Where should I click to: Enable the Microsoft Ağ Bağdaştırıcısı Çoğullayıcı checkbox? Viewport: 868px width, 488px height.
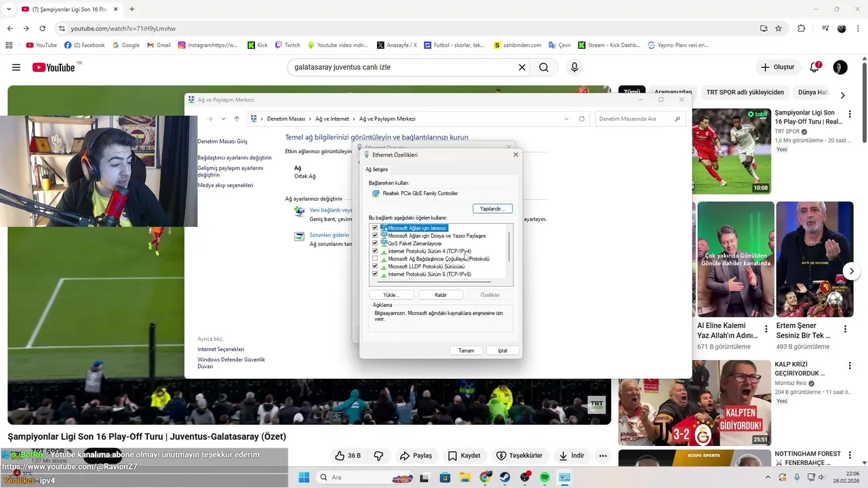tap(375, 259)
